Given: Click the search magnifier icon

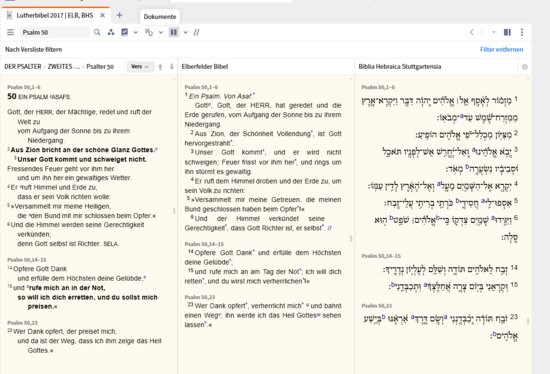Looking at the screenshot, I should click(x=97, y=32).
